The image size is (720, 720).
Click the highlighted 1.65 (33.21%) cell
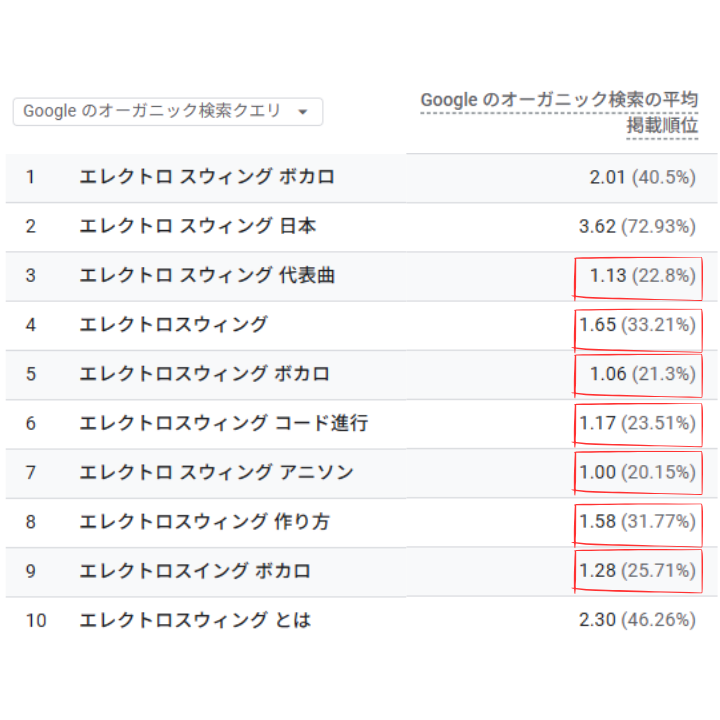[637, 324]
